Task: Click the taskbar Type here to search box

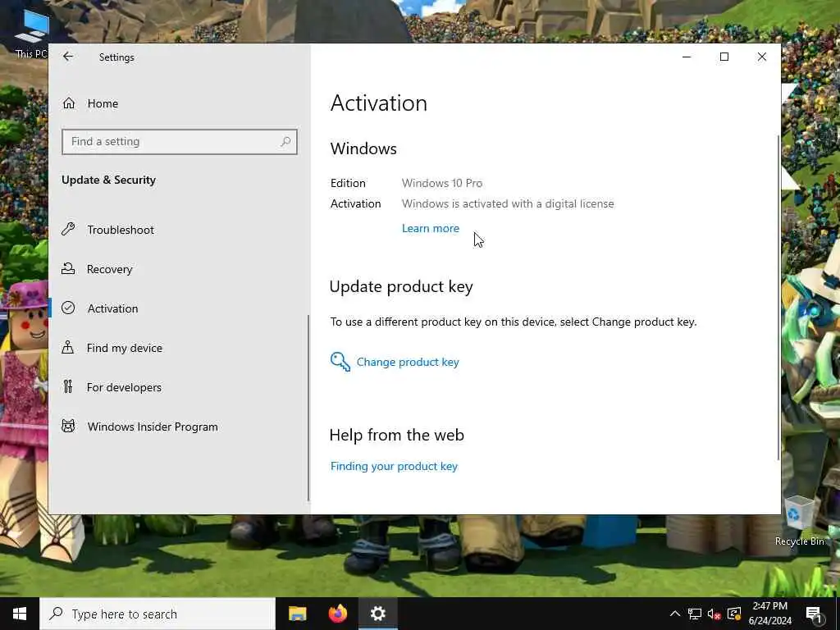Action: point(157,614)
